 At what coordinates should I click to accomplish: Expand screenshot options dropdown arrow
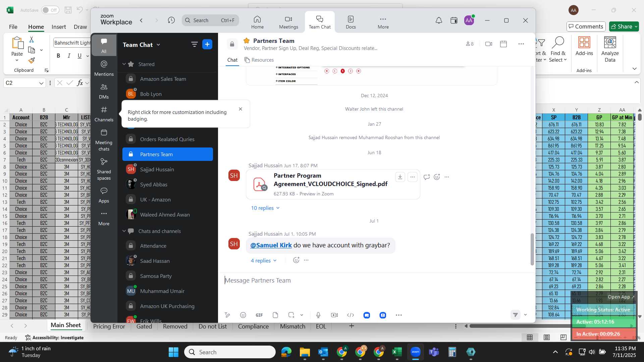click(x=302, y=315)
